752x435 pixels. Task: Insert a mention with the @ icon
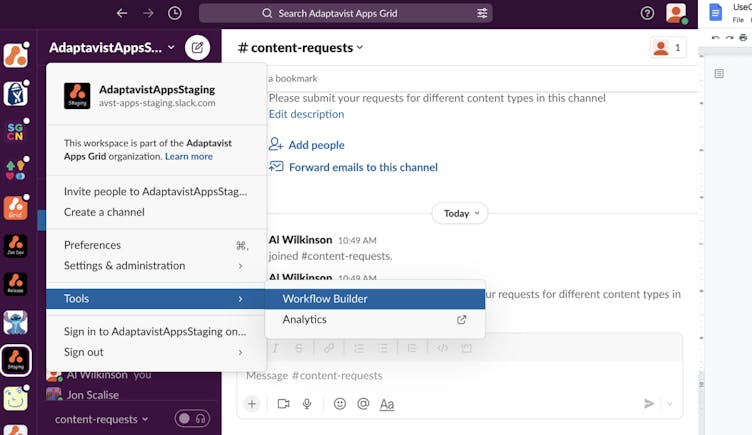[x=363, y=404]
